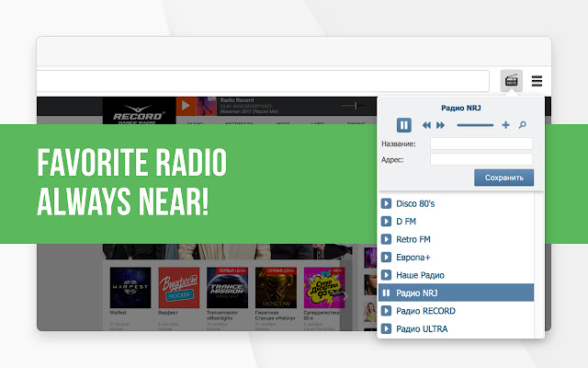Play the Европа+ station
The width and height of the screenshot is (588, 368).
click(386, 258)
